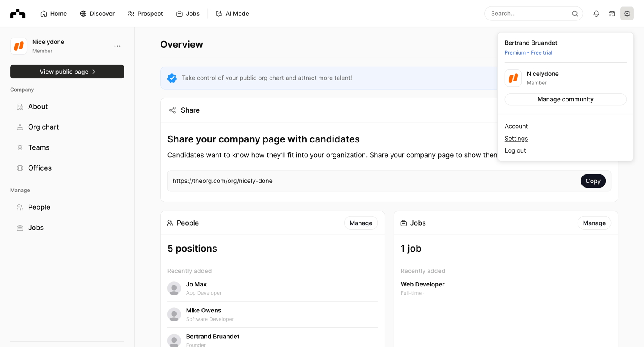Click the People sidebar icon
The width and height of the screenshot is (644, 347).
point(20,207)
